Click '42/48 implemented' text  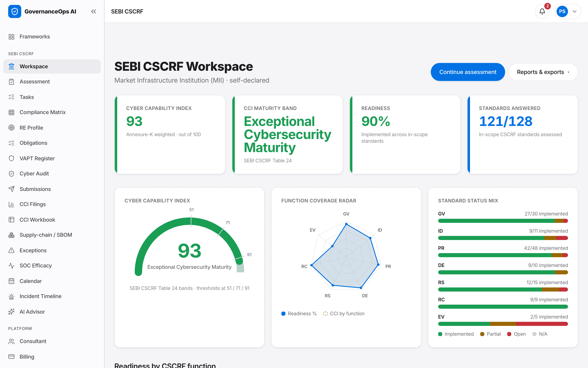[546, 248]
